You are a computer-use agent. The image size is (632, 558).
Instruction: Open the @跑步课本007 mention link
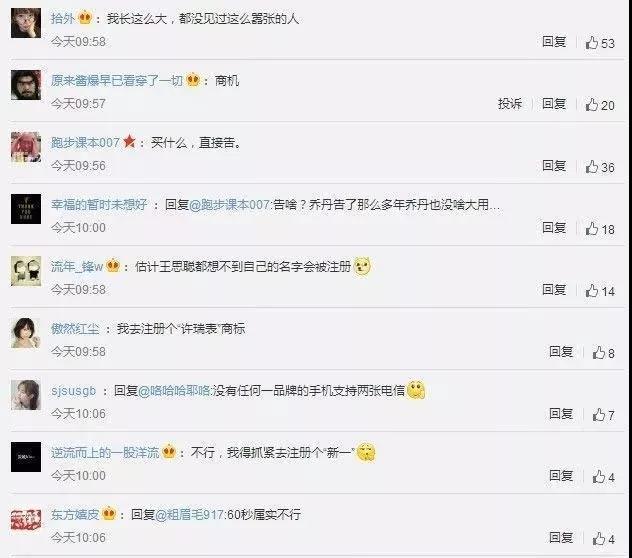click(231, 205)
